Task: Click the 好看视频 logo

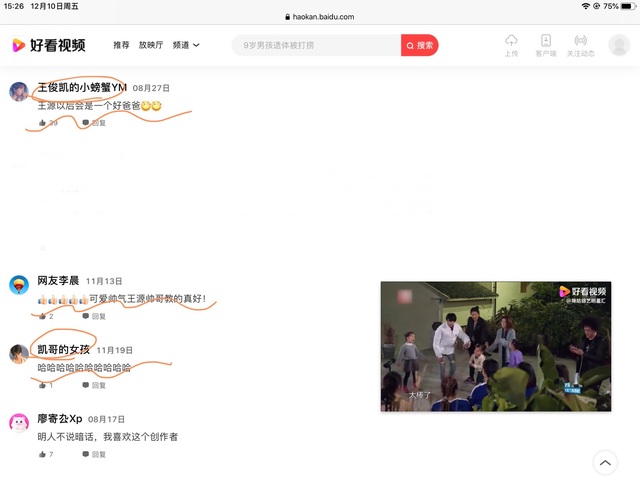Action: pyautogui.click(x=49, y=45)
